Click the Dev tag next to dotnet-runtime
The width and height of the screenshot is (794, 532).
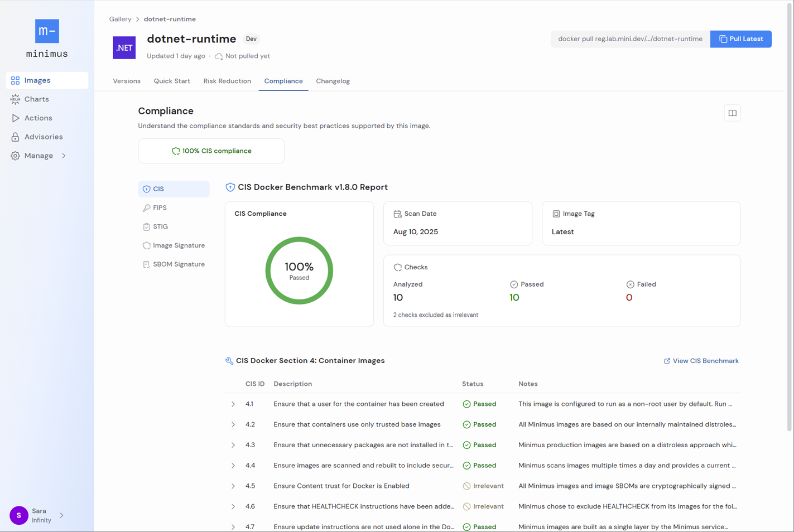[251, 39]
